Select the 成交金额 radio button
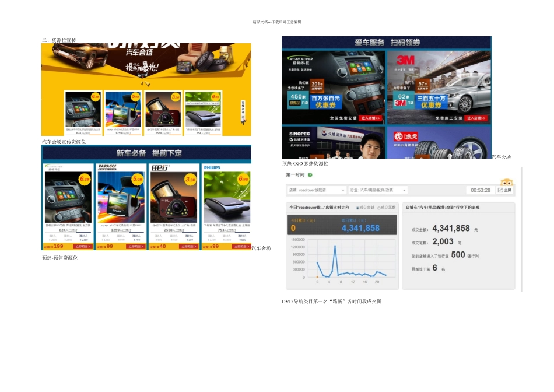 pyautogui.click(x=357, y=208)
